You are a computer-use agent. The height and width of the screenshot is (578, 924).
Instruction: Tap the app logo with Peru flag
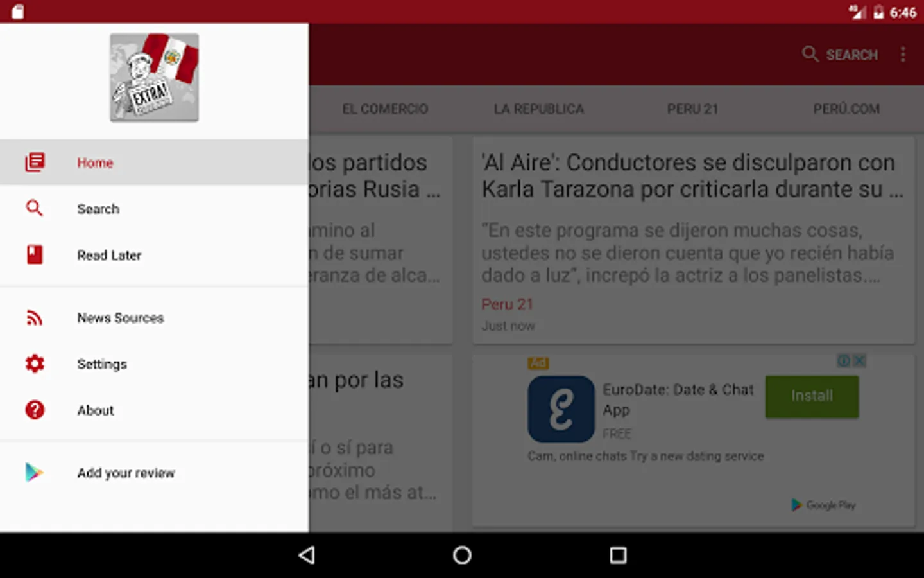pos(155,78)
